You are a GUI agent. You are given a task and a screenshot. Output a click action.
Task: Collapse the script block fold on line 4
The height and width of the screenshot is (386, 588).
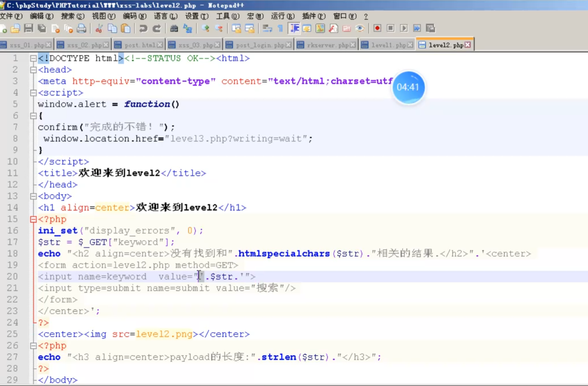click(33, 93)
